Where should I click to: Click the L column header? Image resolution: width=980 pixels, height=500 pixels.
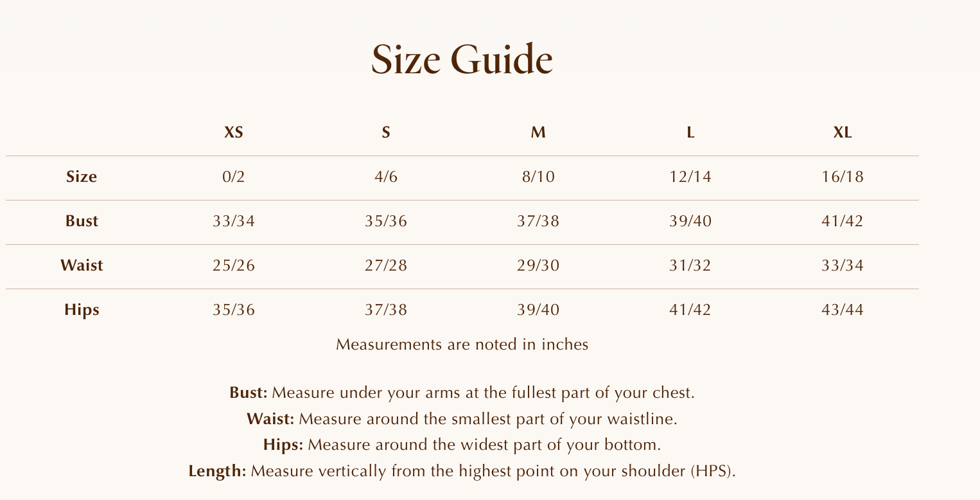(690, 132)
